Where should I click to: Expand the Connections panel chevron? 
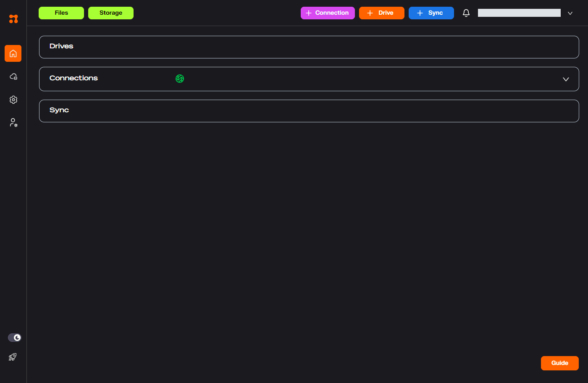point(566,79)
